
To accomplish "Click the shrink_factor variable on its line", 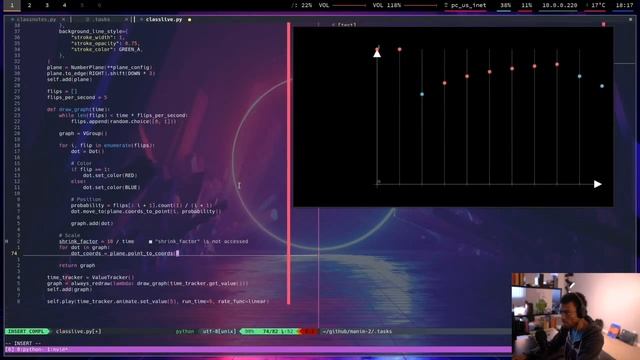I will point(78,242).
